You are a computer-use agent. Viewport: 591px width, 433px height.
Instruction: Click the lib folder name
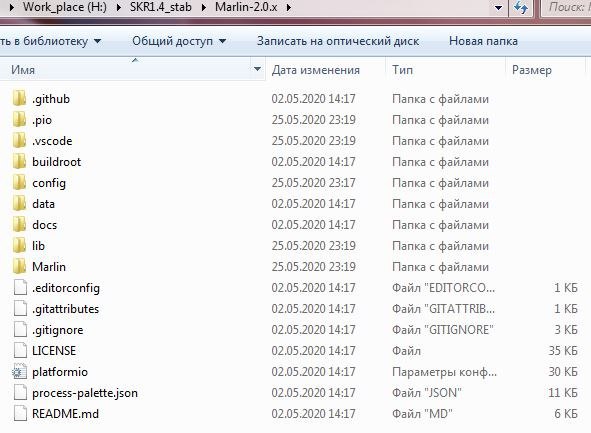(38, 246)
